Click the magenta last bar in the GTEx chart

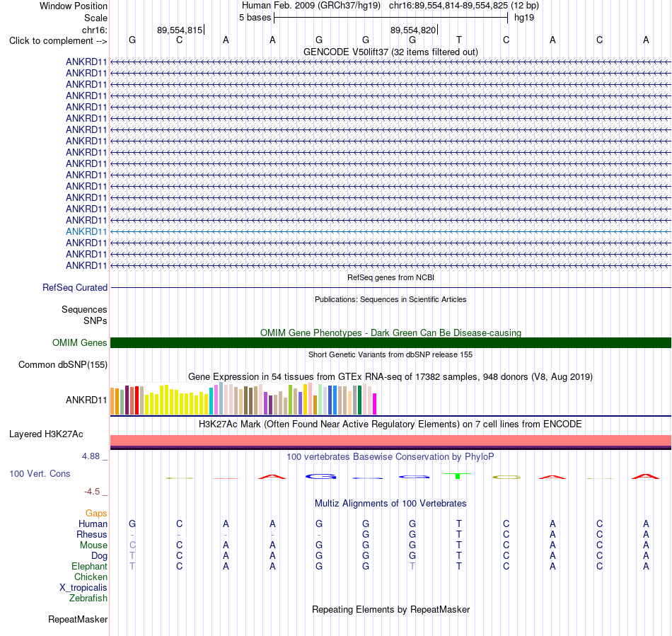click(375, 404)
